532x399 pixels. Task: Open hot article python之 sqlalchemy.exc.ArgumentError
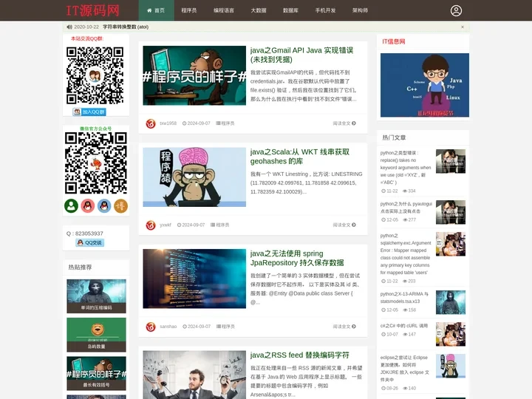pos(406,253)
